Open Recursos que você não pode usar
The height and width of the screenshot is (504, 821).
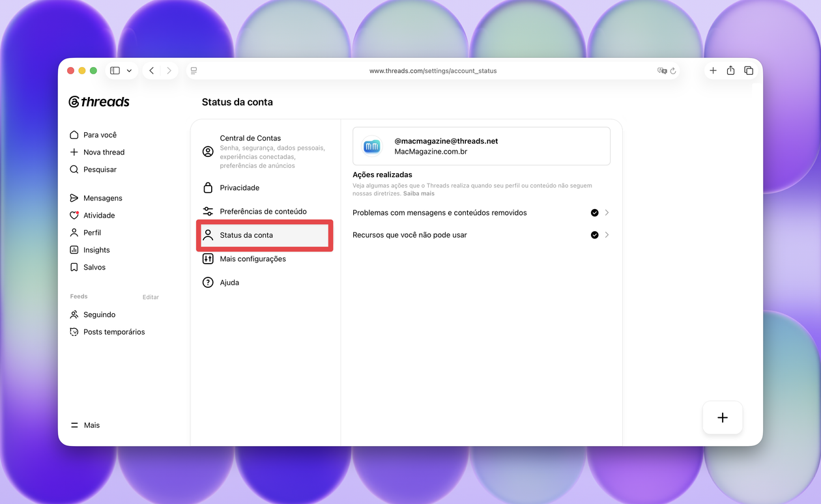pyautogui.click(x=481, y=235)
